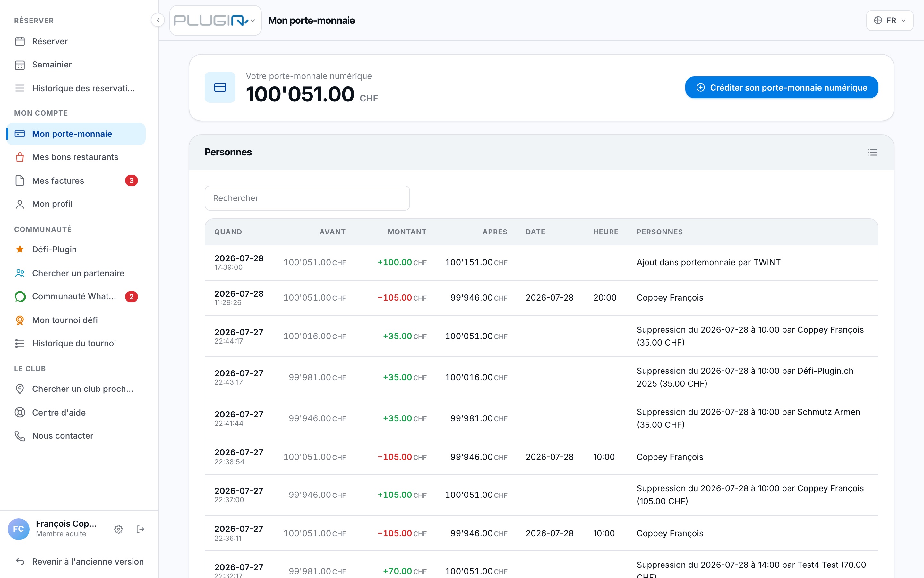The height and width of the screenshot is (578, 924).
Task: Click the PERSONNES column header
Action: click(x=659, y=232)
